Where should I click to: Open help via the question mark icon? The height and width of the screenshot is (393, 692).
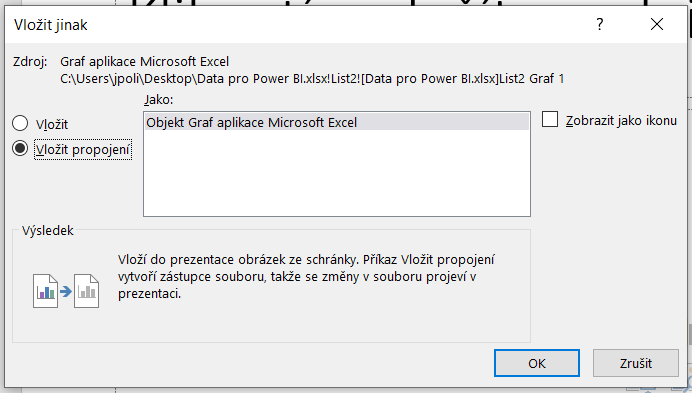coord(599,24)
